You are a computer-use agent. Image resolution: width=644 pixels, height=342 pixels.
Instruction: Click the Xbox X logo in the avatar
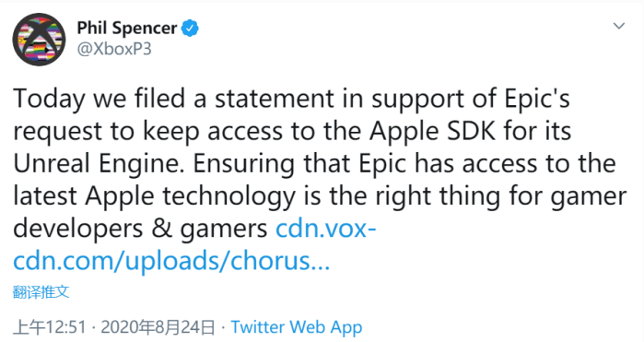tap(39, 39)
